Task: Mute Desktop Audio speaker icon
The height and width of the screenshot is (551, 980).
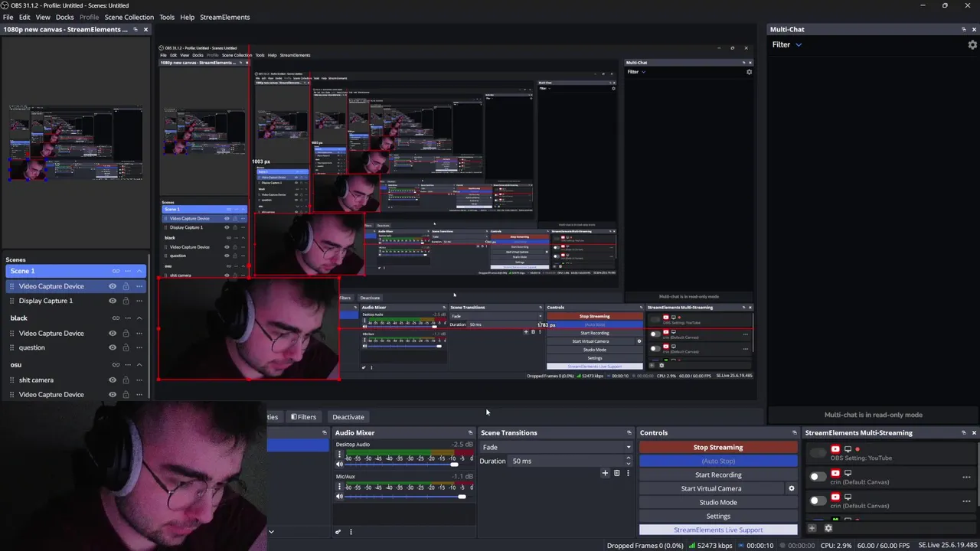Action: point(339,464)
